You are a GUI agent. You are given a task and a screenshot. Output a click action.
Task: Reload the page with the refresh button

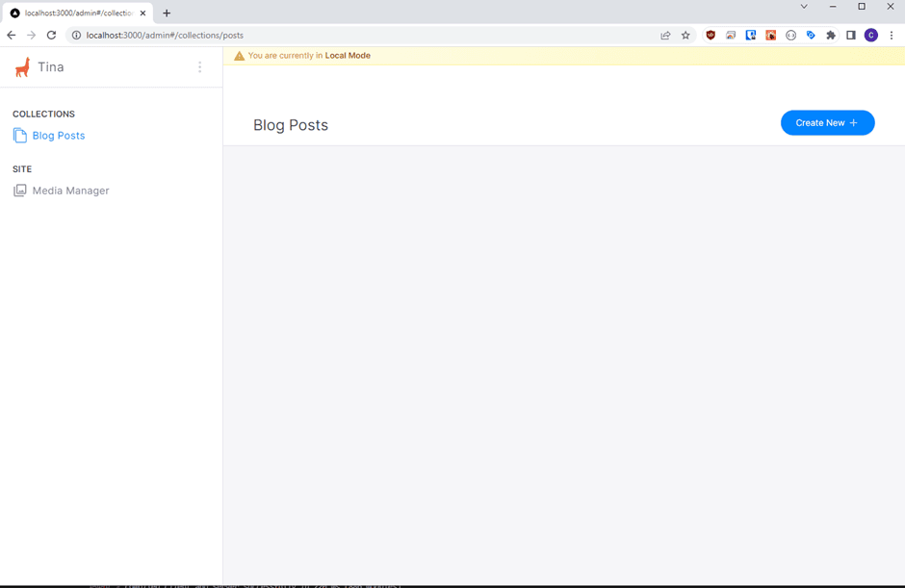click(52, 36)
